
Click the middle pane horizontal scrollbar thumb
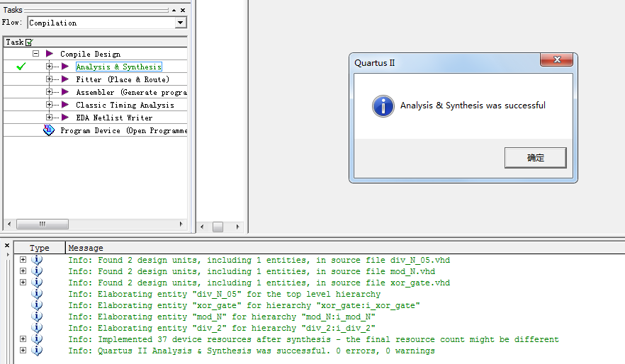tap(218, 227)
